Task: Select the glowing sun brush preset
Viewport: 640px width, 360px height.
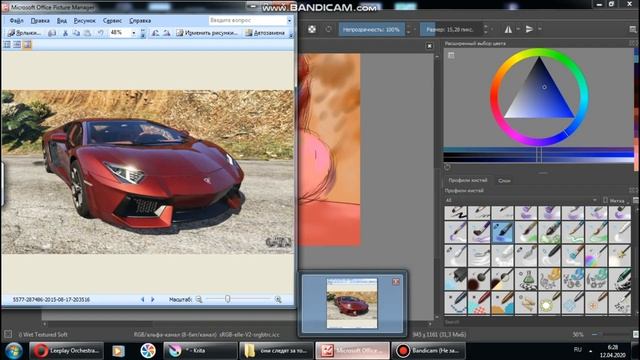Action: 549,303
